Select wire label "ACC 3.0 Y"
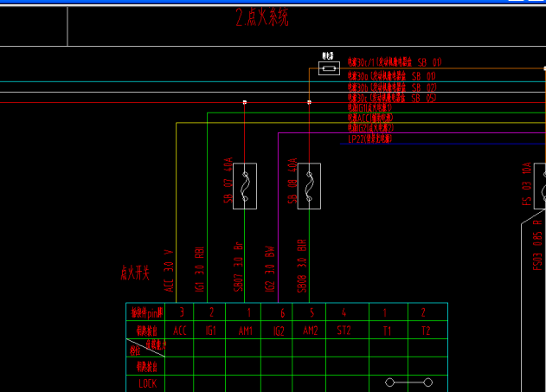This screenshot has height=392, width=546. coord(169,271)
